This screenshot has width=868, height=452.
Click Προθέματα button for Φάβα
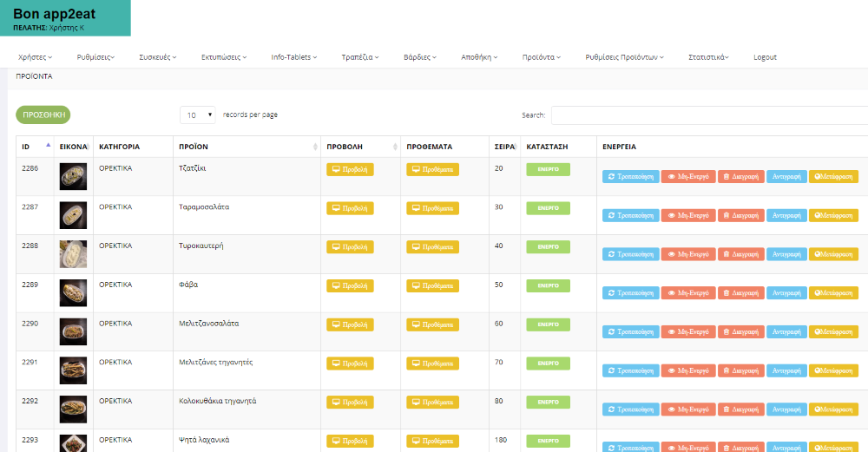[x=432, y=285]
